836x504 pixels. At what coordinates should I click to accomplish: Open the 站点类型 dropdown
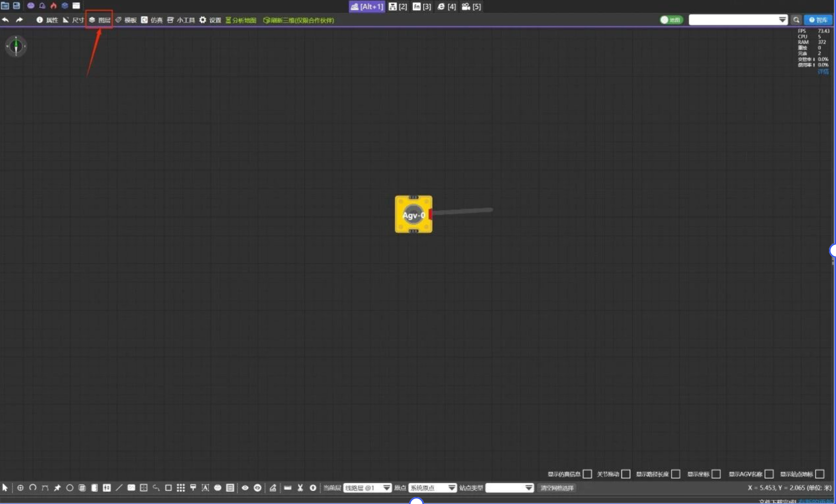click(509, 488)
